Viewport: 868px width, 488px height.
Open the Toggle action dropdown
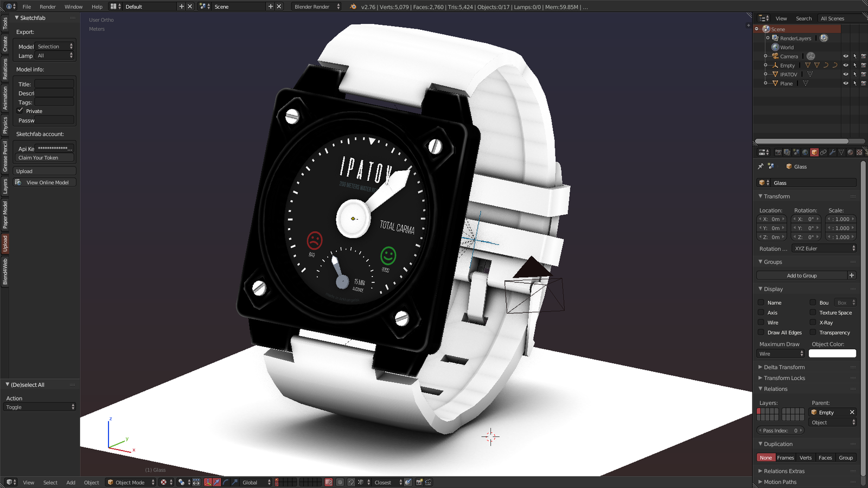40,407
